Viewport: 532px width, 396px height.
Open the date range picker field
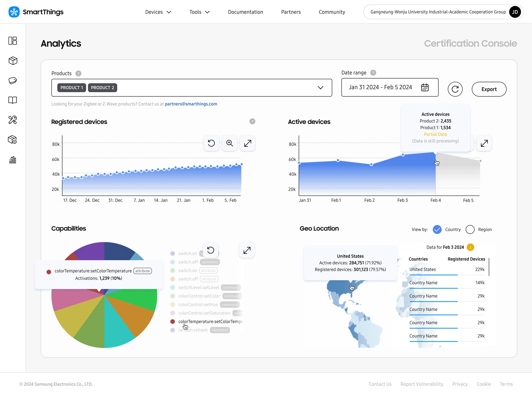click(x=390, y=87)
